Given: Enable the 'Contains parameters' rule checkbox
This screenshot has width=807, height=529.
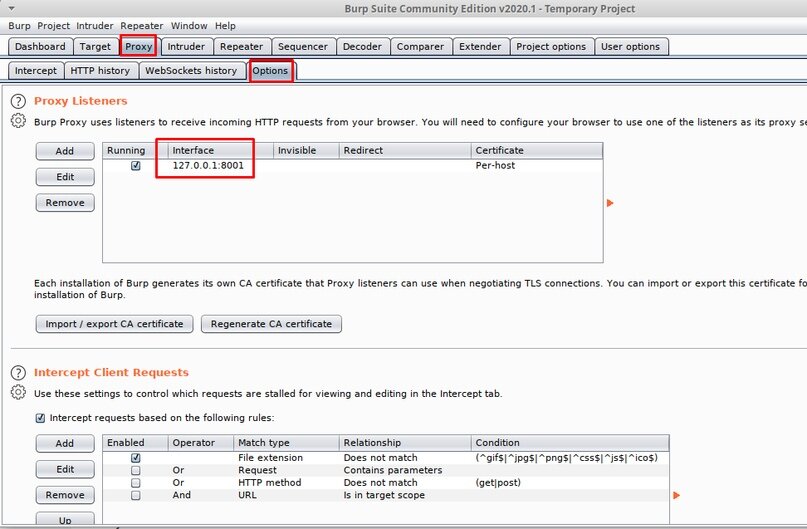Looking at the screenshot, I should coord(136,470).
